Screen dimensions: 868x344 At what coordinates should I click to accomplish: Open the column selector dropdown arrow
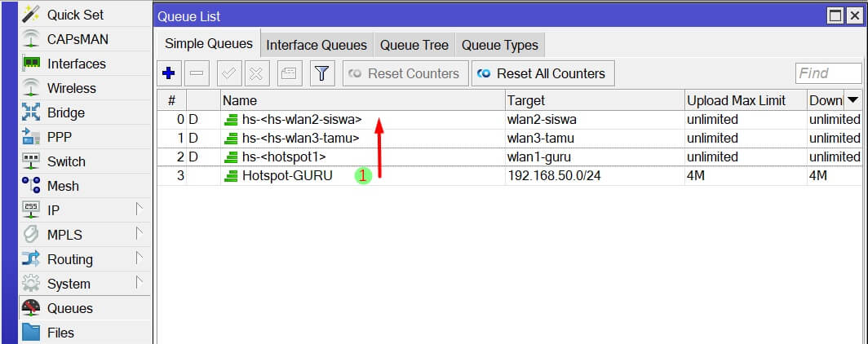coord(853,100)
